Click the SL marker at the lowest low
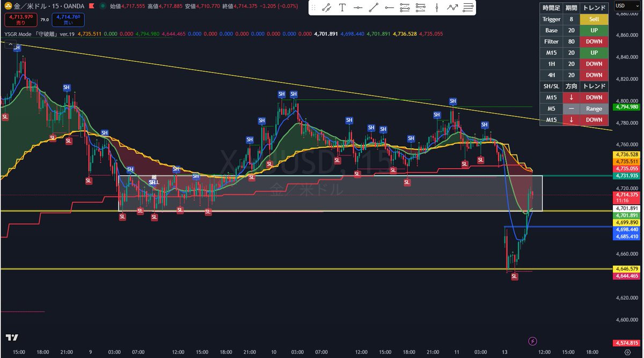Viewport: 644px width, 358px height. (515, 276)
